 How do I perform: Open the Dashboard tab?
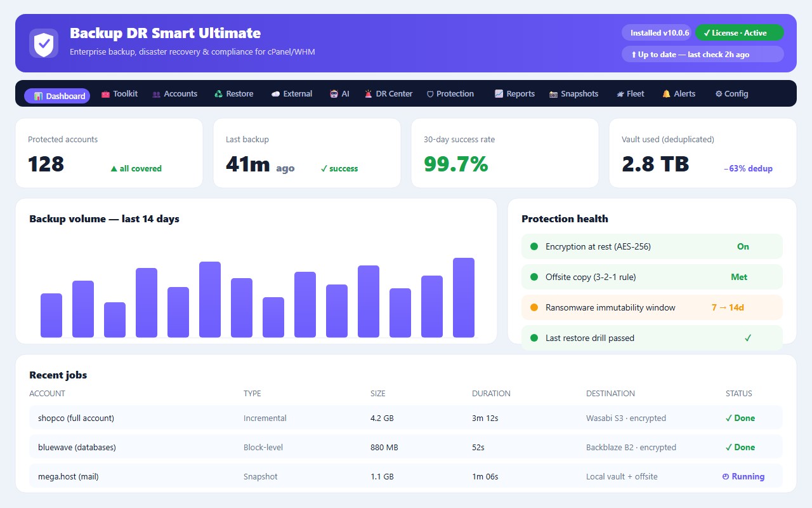tap(57, 96)
